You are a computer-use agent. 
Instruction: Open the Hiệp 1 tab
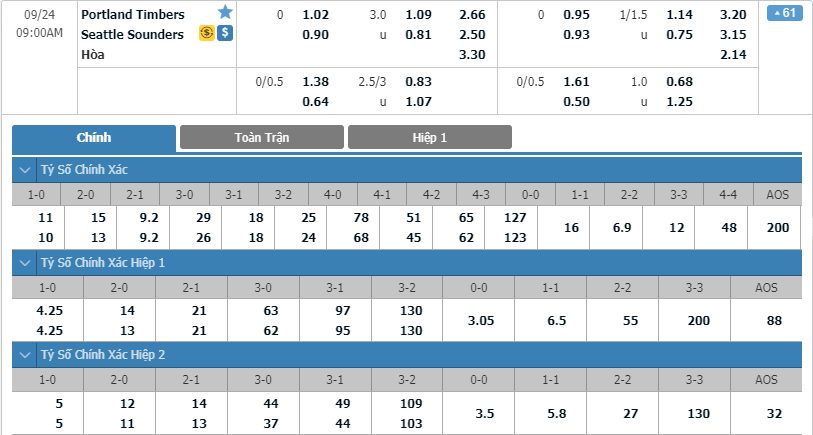430,137
